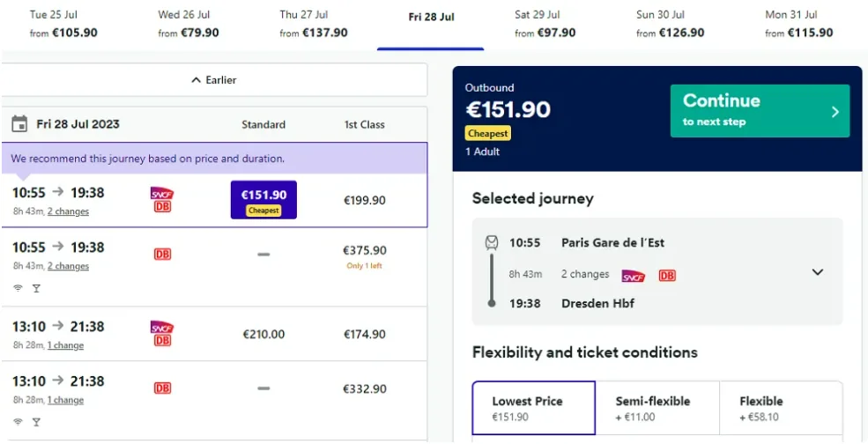The height and width of the screenshot is (444, 868).
Task: Click the SNCF logo on the 10:55 recommended journey
Action: (162, 194)
